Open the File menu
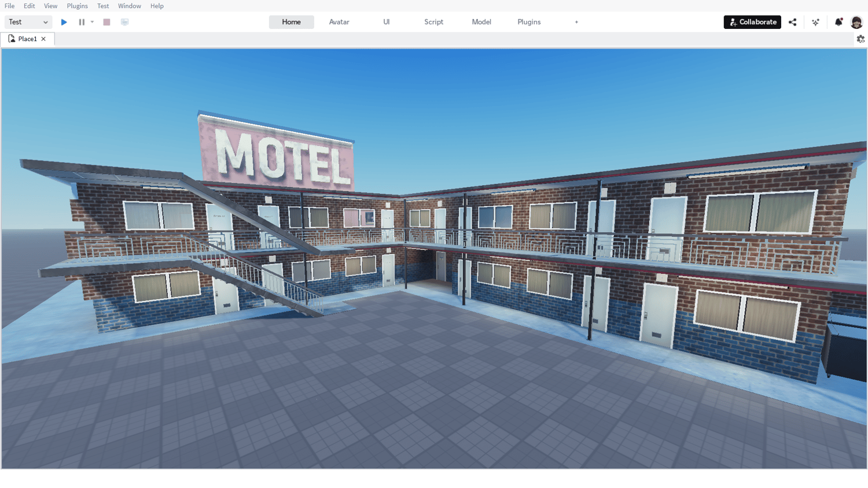The image size is (868, 488). point(9,6)
